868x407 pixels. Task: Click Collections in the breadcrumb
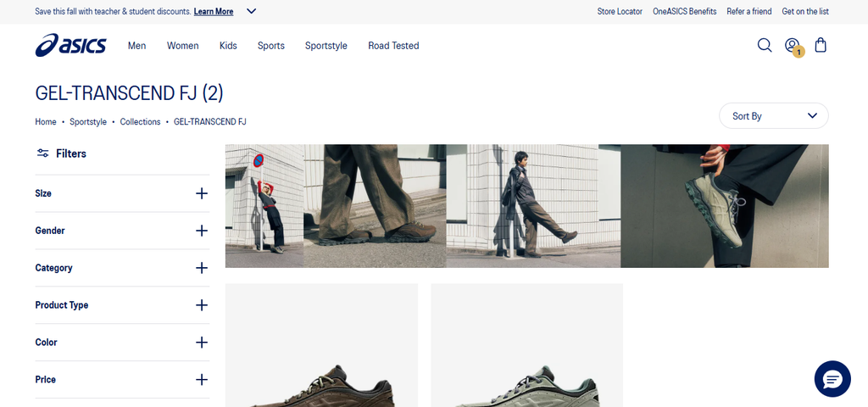(140, 122)
